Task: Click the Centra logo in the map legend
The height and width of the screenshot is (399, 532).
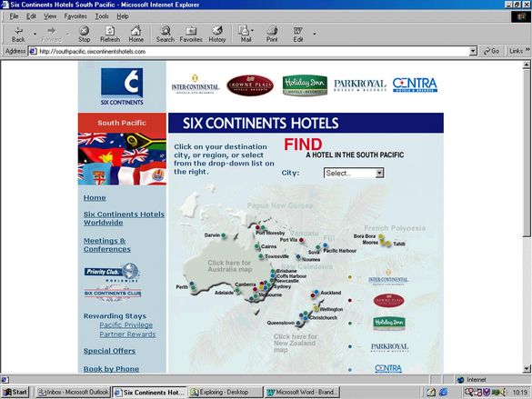Action: point(388,368)
